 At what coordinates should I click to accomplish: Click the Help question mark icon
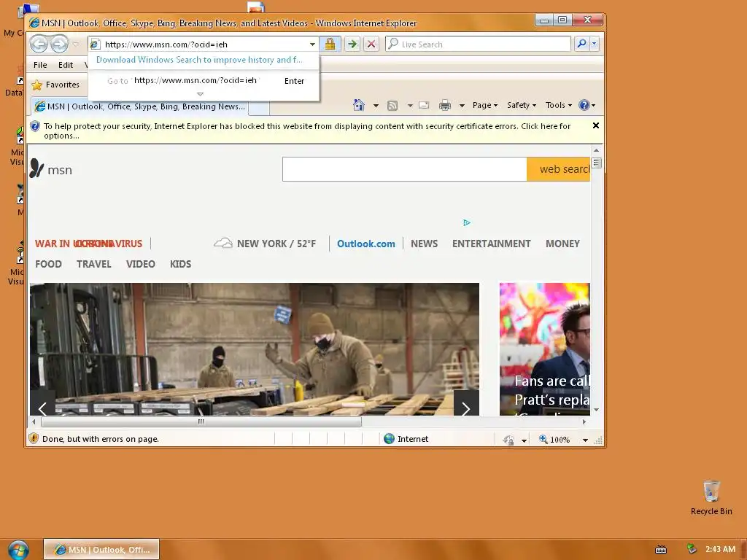click(x=584, y=105)
